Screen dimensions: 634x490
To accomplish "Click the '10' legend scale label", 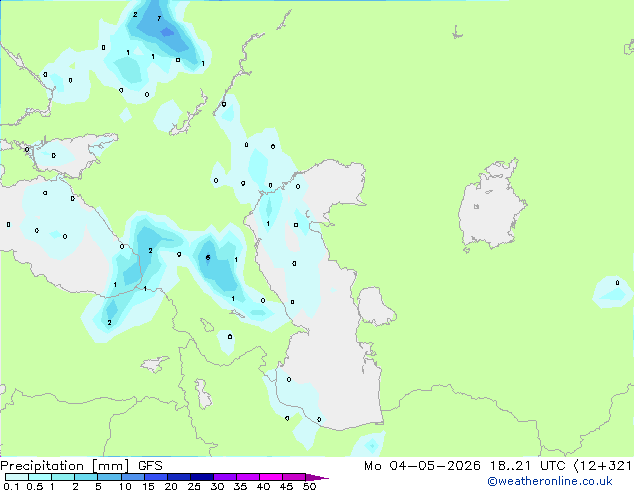I will tap(125, 486).
